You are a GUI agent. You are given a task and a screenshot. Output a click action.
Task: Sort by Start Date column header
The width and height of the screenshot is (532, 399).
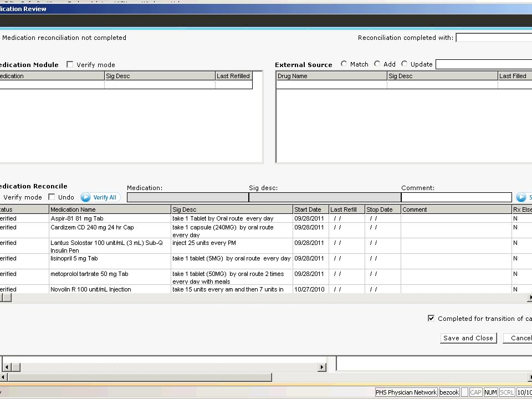(x=311, y=209)
